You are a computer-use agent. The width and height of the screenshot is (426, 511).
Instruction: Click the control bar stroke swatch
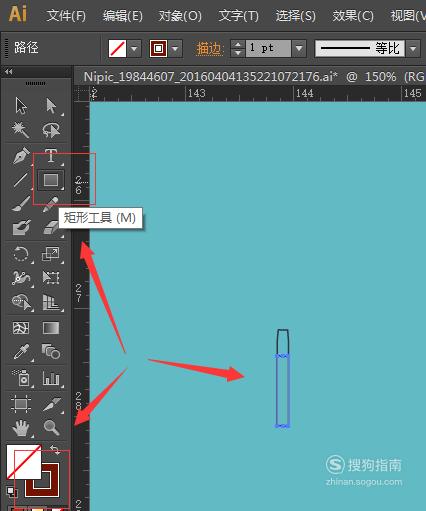158,49
